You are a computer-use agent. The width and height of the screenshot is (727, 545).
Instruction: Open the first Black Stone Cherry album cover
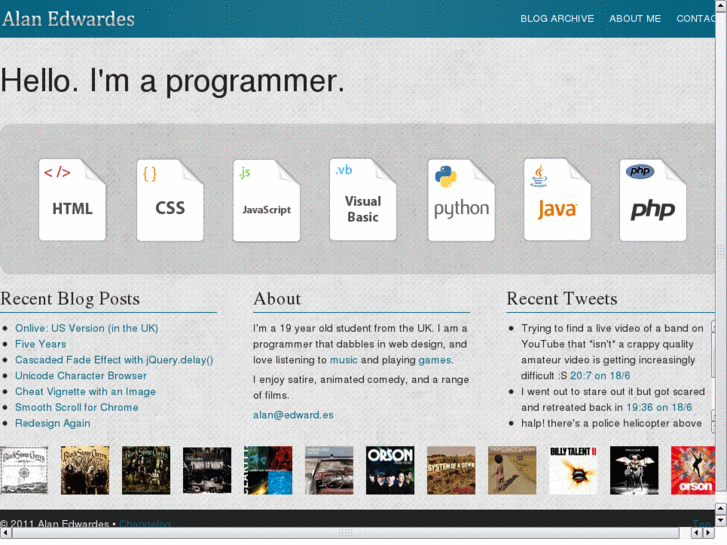[x=24, y=470]
